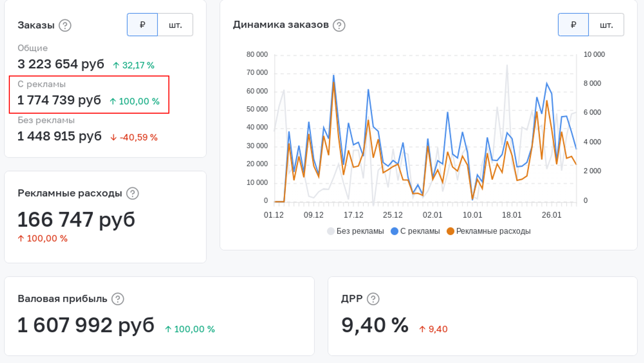Open help icon next to Динамика заказов
Viewport: 644px width, 363px height.
point(339,25)
